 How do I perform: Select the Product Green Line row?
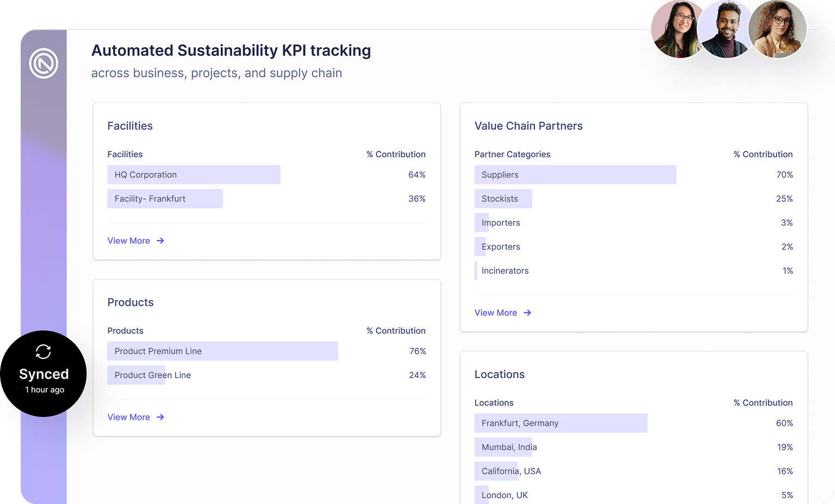(x=266, y=375)
